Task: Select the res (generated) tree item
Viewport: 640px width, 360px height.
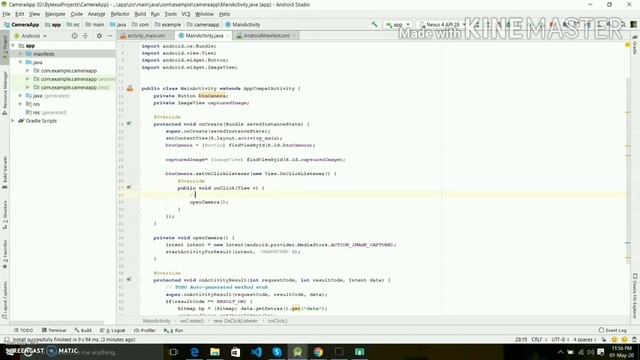Action: point(46,112)
